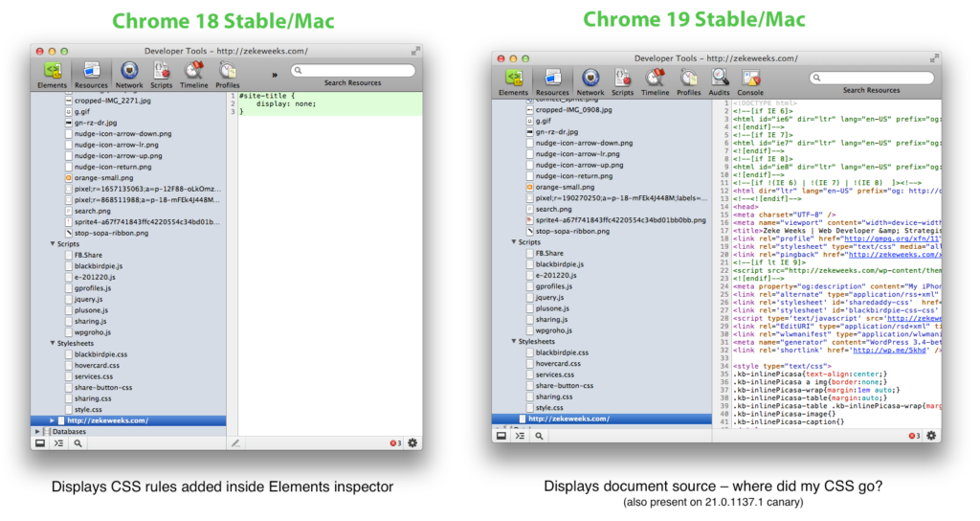Screen dimensions: 980x521
Task: Select cropped-IMG_0908.jpg in Chrome 19 list
Action: click(574, 109)
